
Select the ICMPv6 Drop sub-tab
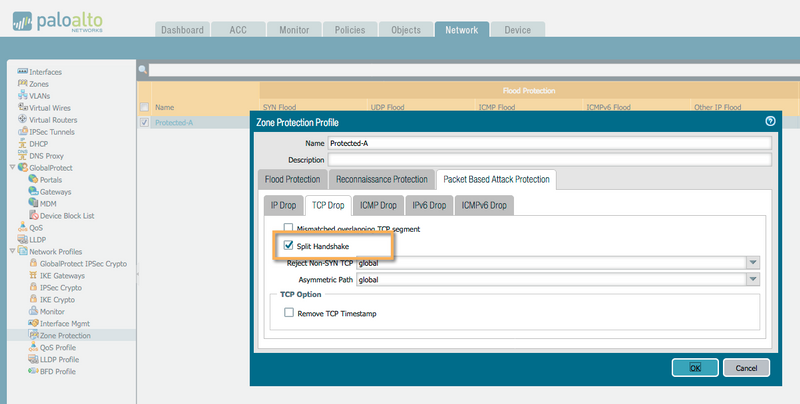pyautogui.click(x=484, y=205)
